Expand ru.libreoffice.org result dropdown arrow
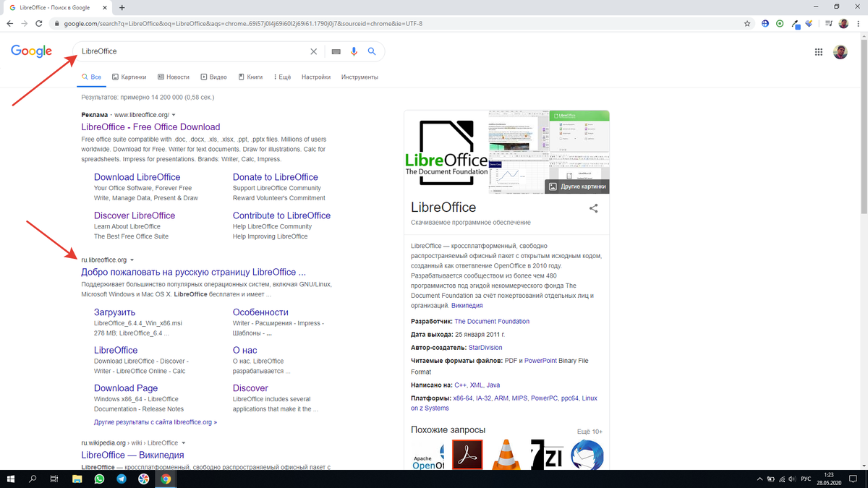Viewport: 868px width, 488px height. pyautogui.click(x=132, y=260)
